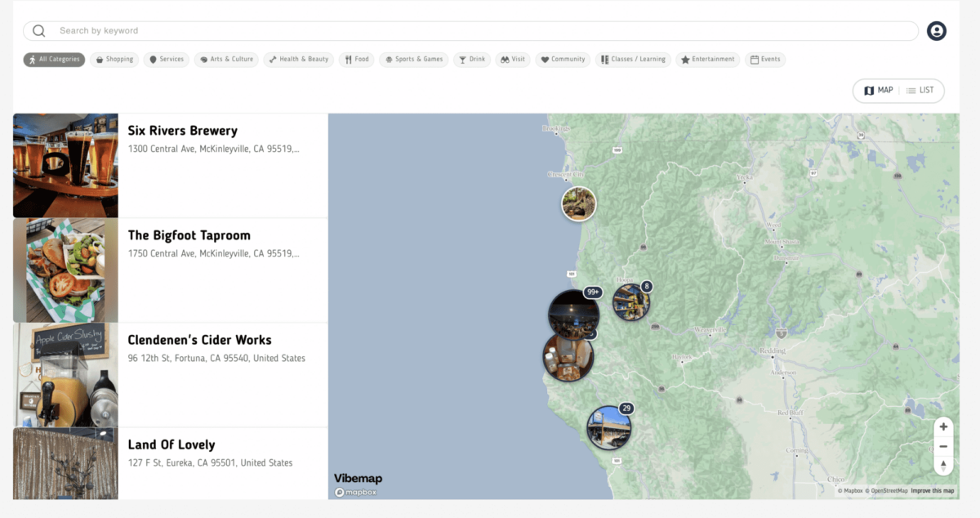Open the 99+ cluster map marker
980x518 pixels.
pyautogui.click(x=573, y=315)
